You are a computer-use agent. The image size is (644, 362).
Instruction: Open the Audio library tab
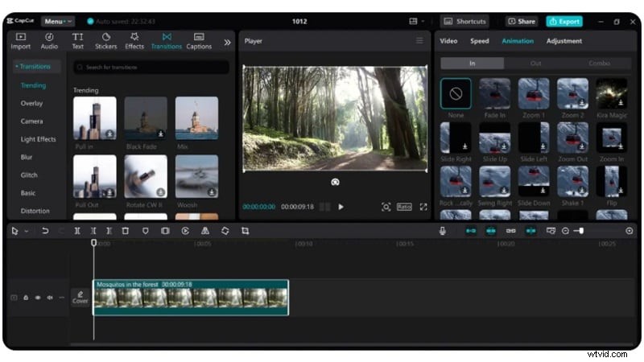click(49, 41)
